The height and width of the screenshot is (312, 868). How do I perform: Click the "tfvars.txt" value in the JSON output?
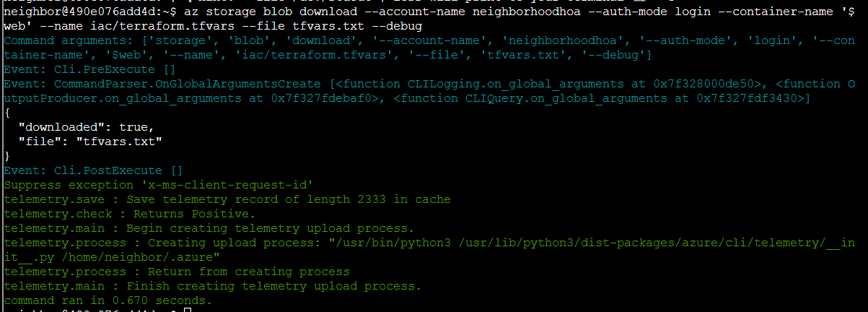[119, 142]
